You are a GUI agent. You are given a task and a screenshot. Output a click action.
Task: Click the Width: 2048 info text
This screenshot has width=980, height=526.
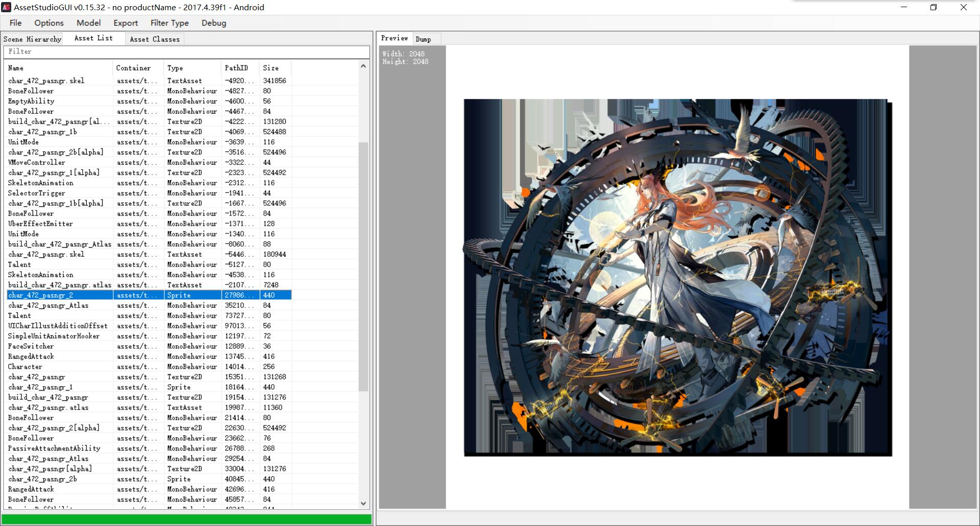click(x=403, y=54)
